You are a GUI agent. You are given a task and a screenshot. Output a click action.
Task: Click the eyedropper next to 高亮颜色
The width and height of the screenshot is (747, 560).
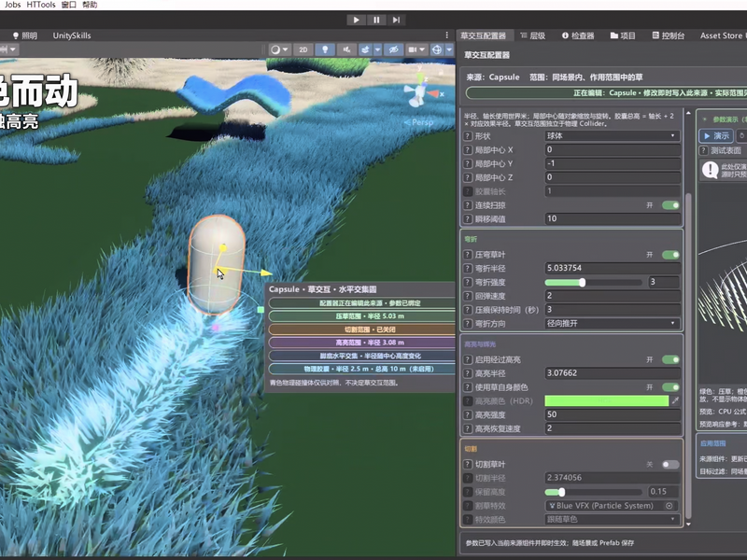pos(675,401)
